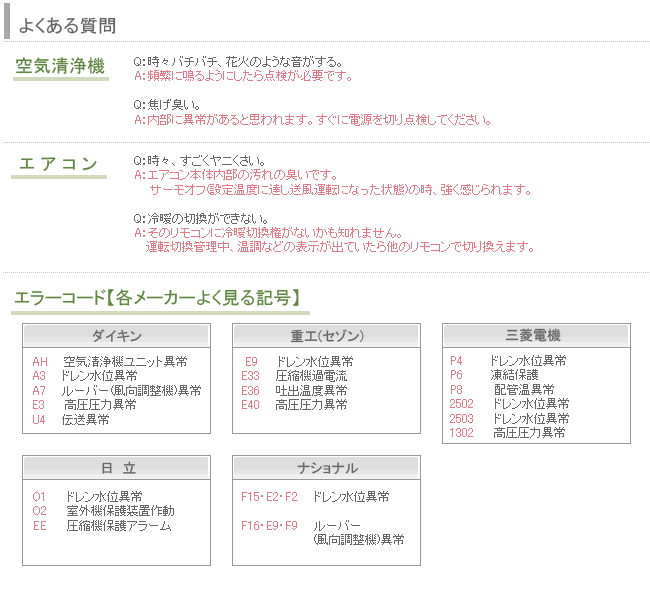Image resolution: width=650 pixels, height=589 pixels.
Task: Select the ダイキン table header
Action: click(x=116, y=335)
